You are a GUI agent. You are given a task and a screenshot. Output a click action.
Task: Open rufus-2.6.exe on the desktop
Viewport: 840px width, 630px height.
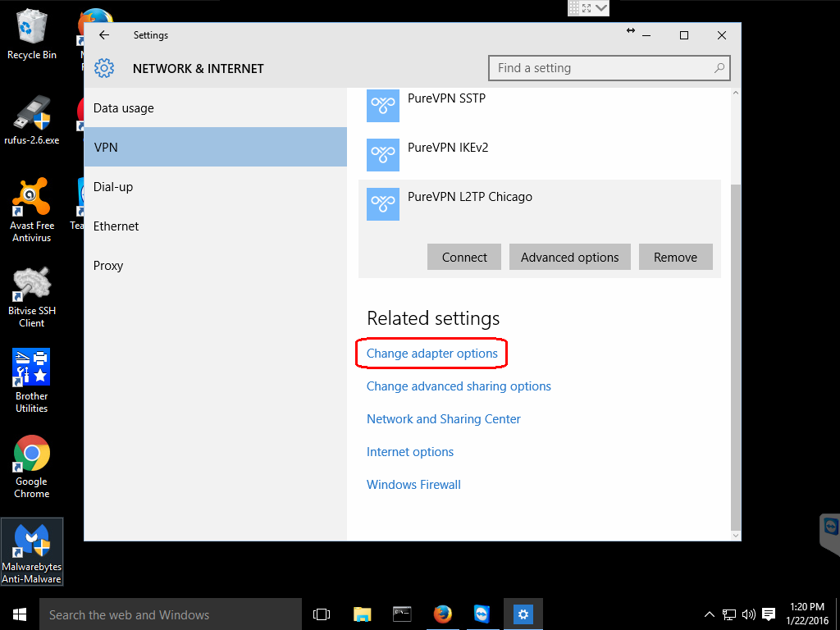point(32,120)
